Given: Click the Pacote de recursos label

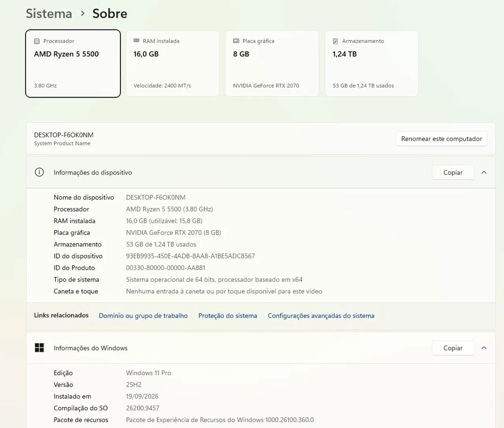Looking at the screenshot, I should pyautogui.click(x=81, y=420).
